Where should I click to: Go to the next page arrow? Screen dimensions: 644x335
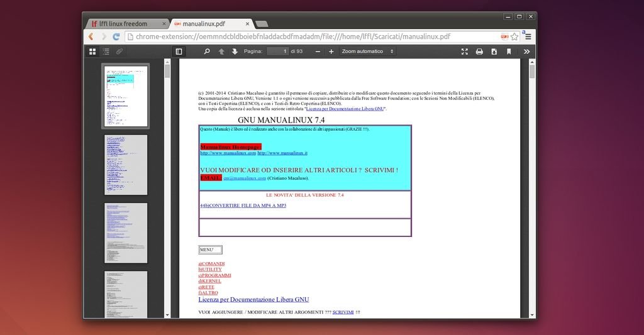235,52
